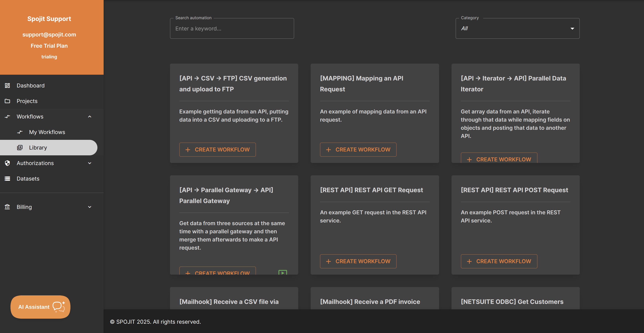Click the Datasets storage icon
644x333 pixels.
click(8, 178)
